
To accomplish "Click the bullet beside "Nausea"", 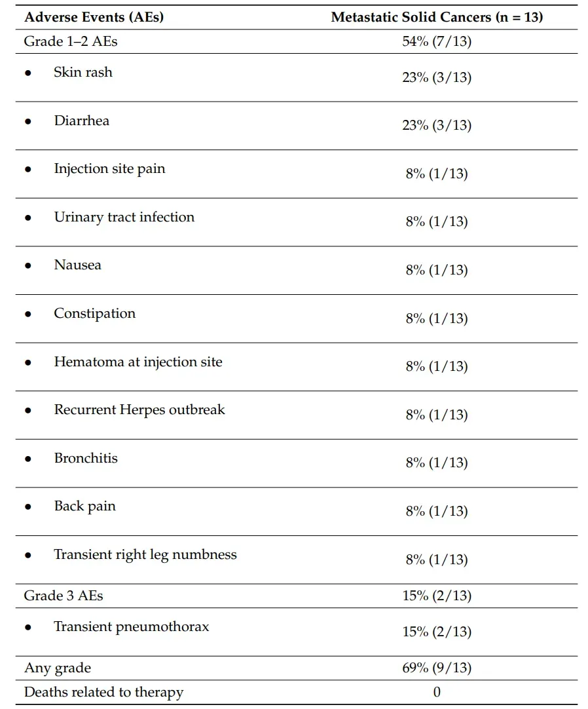I will [28, 265].
